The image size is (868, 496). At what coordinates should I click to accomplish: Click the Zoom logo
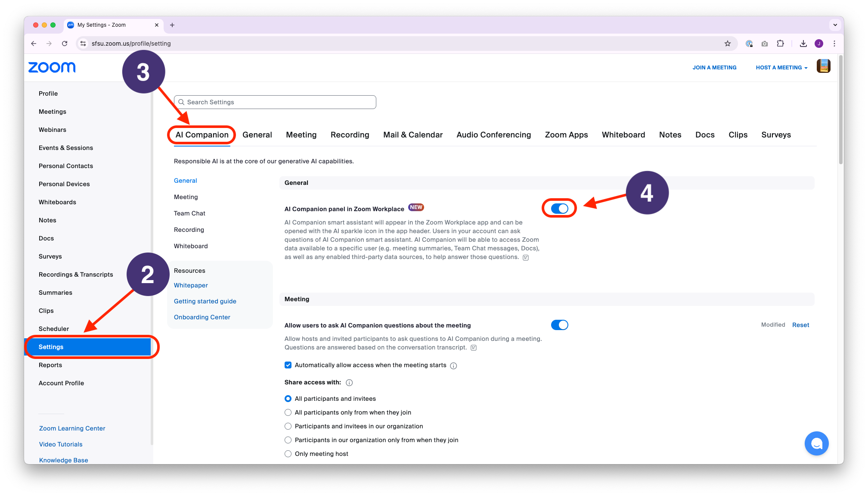coord(52,67)
